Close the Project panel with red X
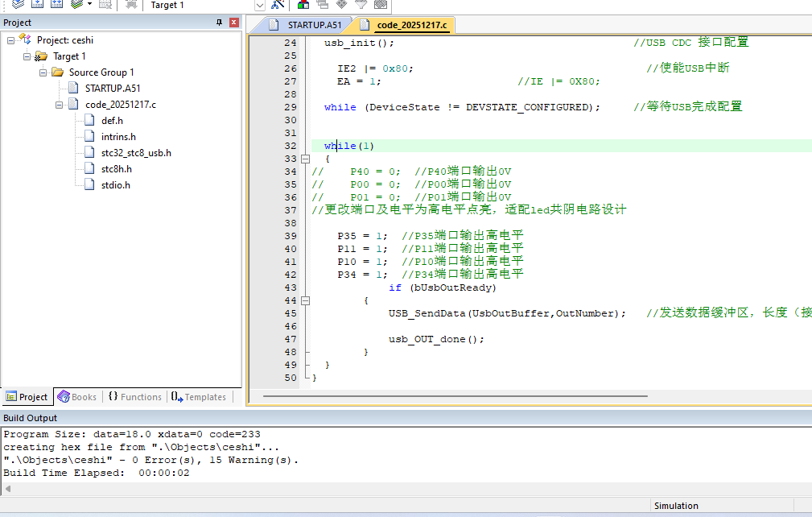Image resolution: width=812 pixels, height=517 pixels. (x=233, y=23)
